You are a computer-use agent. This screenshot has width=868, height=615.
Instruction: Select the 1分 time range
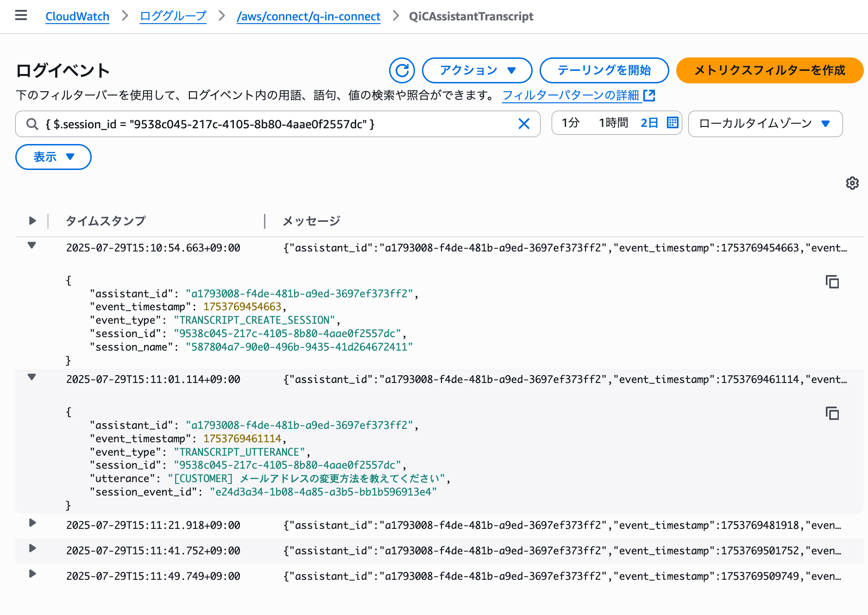point(571,123)
